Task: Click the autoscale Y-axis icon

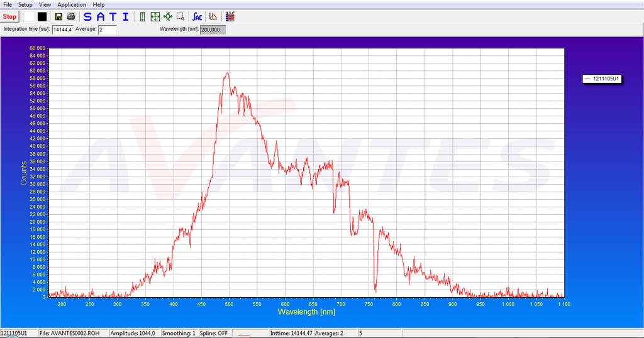Action: tap(143, 17)
